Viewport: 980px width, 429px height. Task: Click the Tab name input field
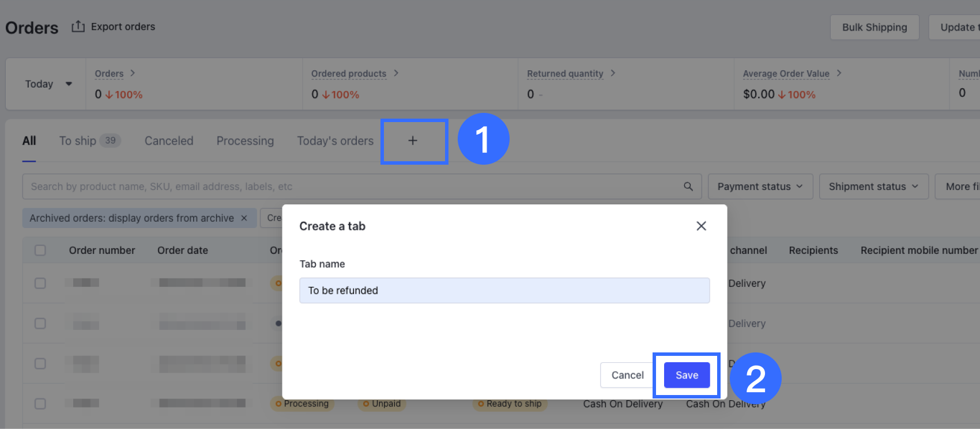[504, 291]
